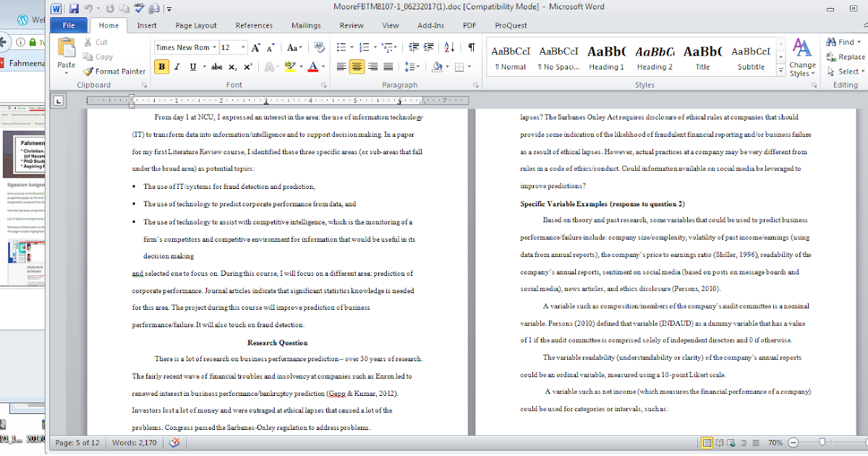
Task: Switch to the Page Layout tab
Action: (196, 25)
